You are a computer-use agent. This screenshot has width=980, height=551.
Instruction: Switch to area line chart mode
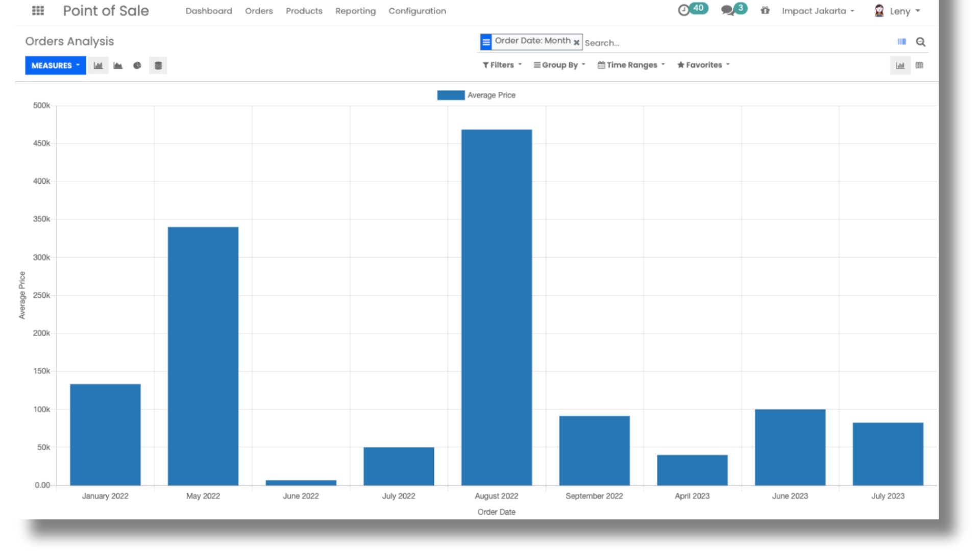click(x=118, y=65)
